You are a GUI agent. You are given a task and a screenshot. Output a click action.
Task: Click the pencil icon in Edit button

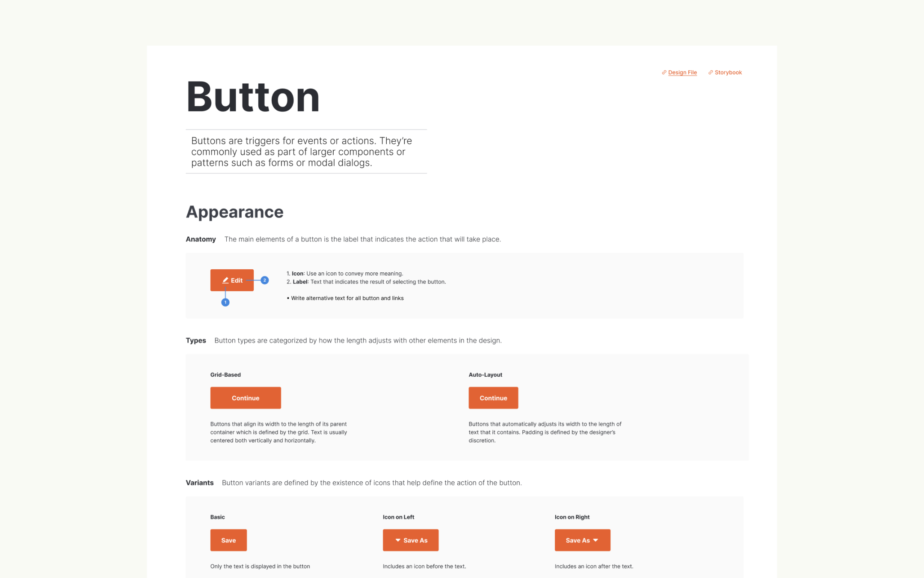point(225,280)
